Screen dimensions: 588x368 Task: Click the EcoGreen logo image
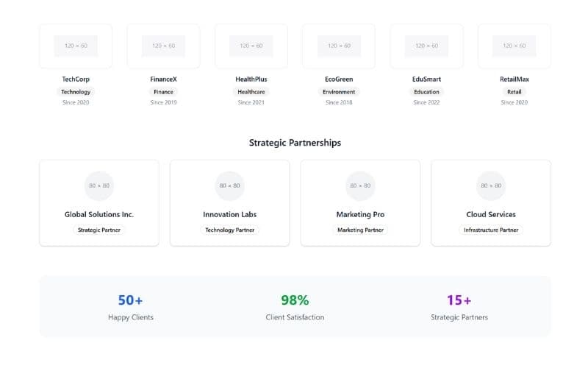point(339,46)
